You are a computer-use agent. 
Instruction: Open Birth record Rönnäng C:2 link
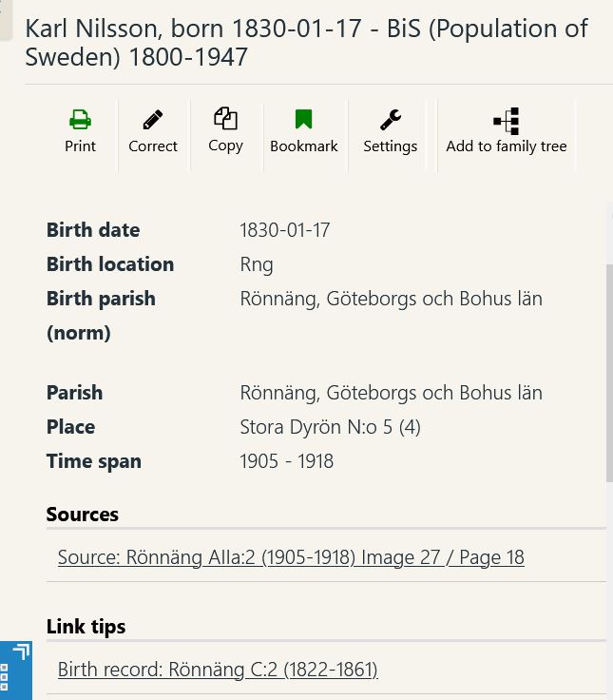[218, 670]
